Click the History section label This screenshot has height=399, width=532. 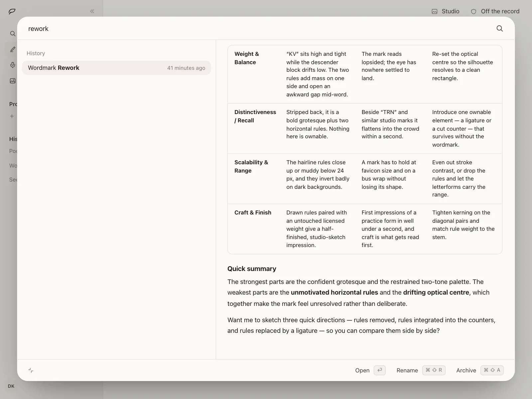tap(36, 53)
